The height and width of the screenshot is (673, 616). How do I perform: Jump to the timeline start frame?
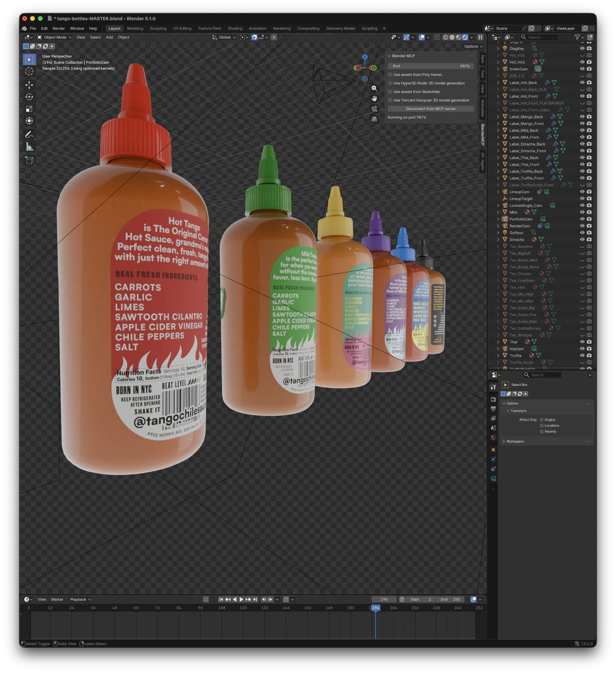point(221,599)
